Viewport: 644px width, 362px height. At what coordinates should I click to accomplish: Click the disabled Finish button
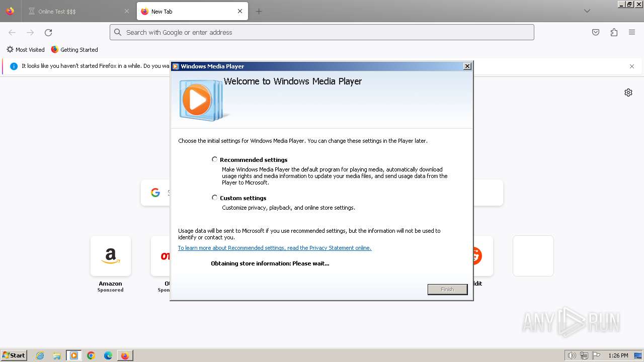point(447,289)
